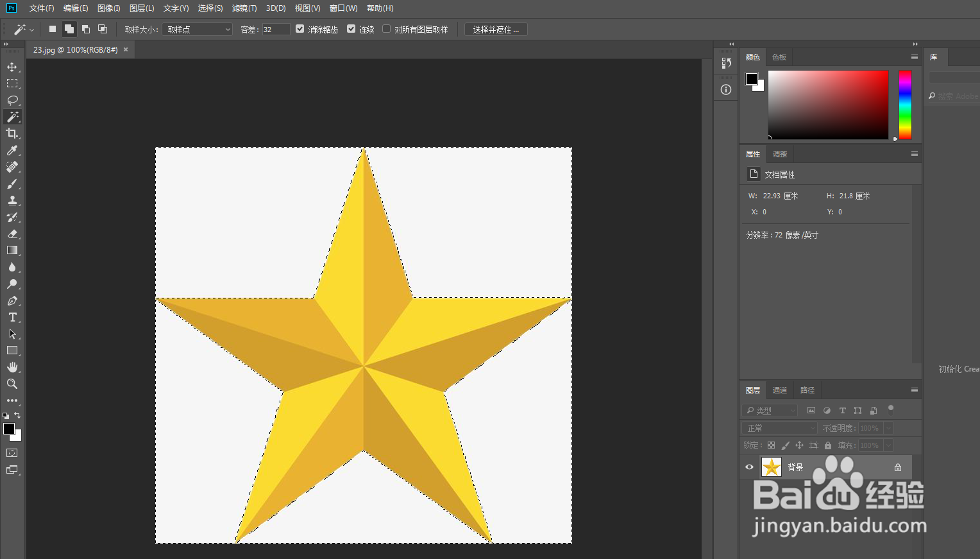Screen dimensions: 980x559
Task: Choose Add to Selection mode
Action: 69,29
